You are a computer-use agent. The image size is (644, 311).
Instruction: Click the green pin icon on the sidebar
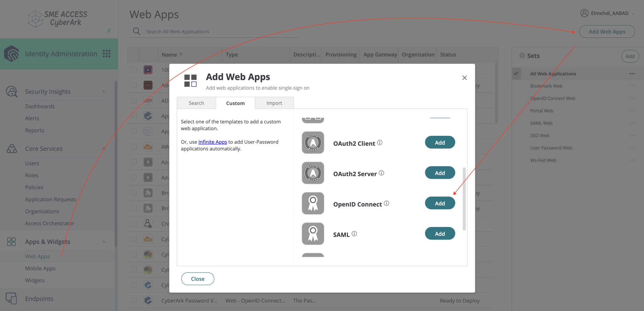coord(109,31)
